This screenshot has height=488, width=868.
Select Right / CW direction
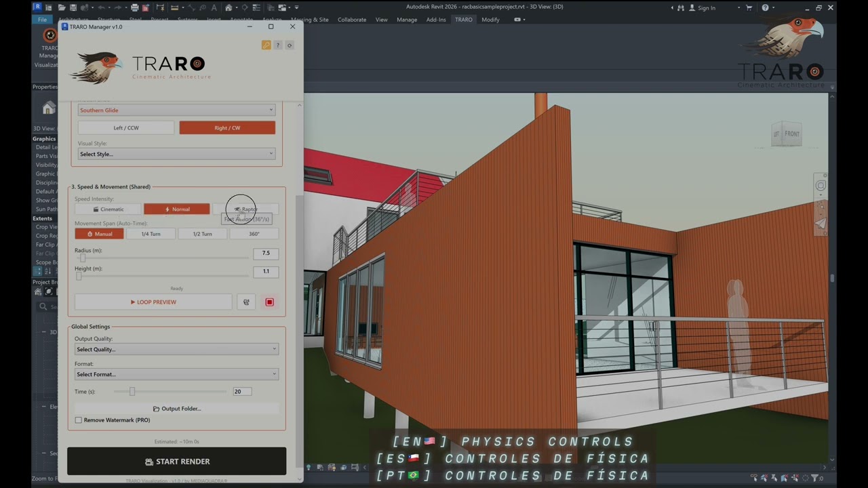coord(227,127)
